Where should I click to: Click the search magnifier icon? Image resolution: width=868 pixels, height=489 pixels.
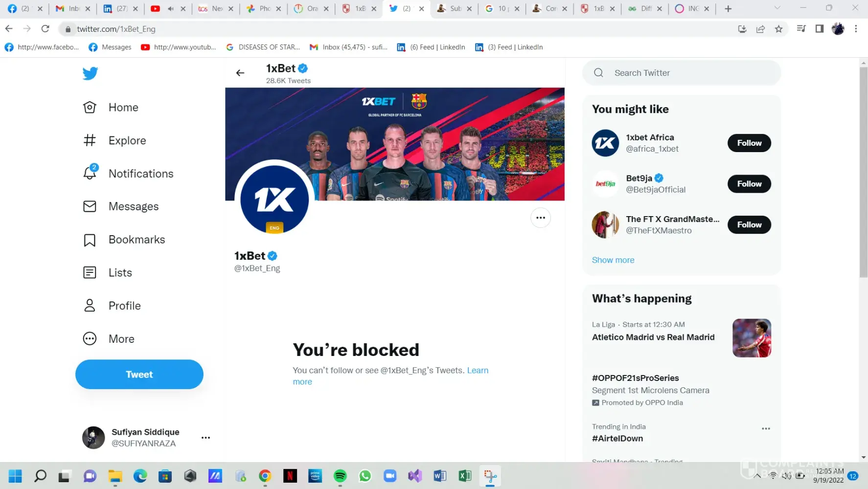[598, 73]
